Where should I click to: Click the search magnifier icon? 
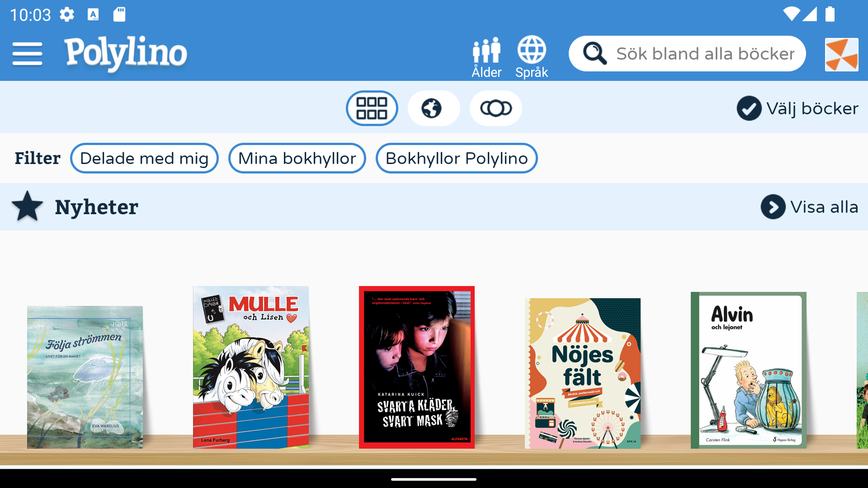point(594,54)
